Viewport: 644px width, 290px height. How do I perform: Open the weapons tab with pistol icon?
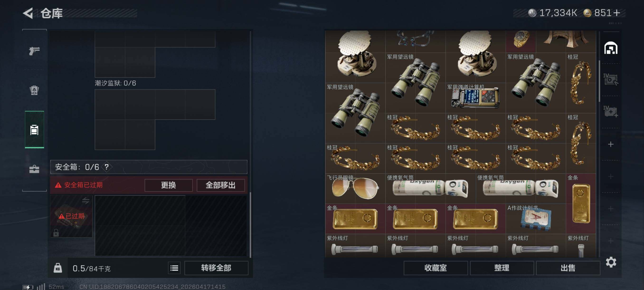34,51
